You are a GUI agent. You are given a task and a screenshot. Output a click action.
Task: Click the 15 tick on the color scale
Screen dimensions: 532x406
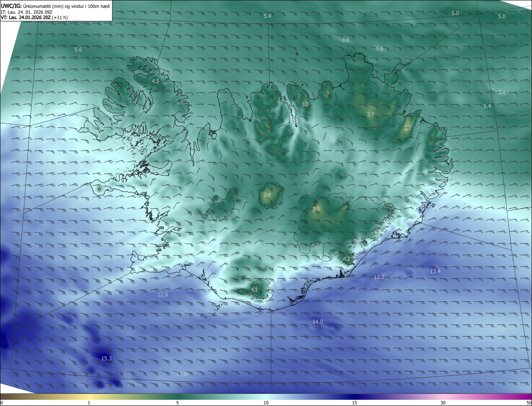click(x=355, y=403)
